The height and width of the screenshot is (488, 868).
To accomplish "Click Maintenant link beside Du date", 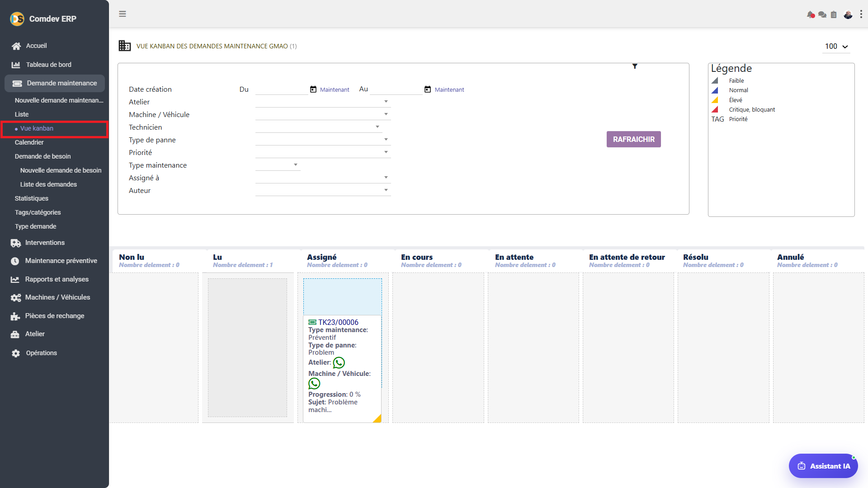I will tap(335, 90).
